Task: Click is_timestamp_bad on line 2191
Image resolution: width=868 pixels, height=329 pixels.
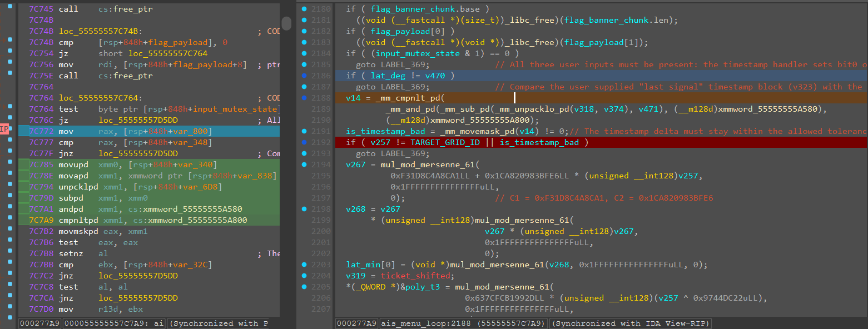Action: tap(384, 132)
